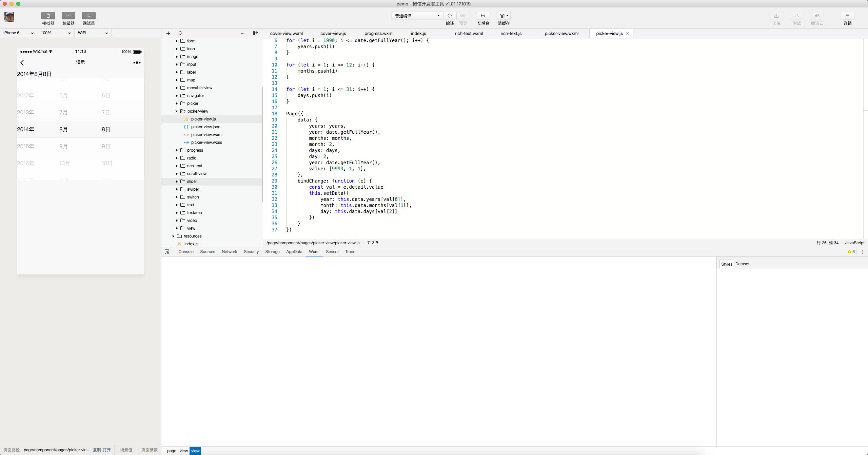The width and height of the screenshot is (868, 455).
Task: Open picker-view.wxss in the file tree
Action: (206, 143)
